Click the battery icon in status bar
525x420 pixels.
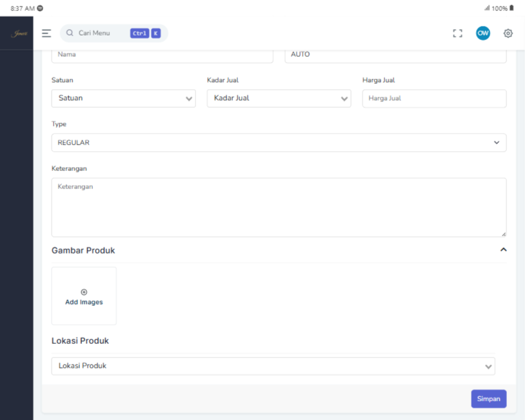coord(511,8)
